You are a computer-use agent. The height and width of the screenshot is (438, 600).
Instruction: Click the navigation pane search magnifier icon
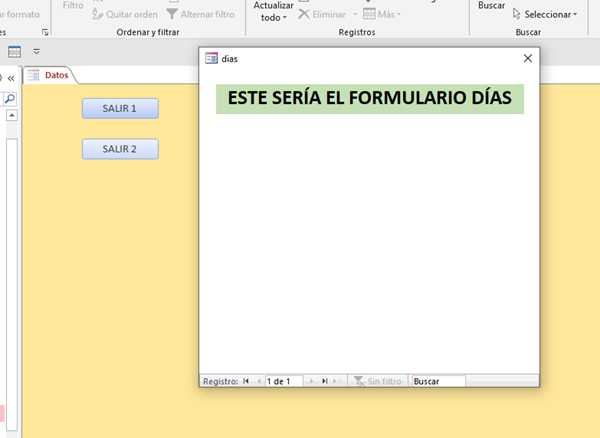coord(10,98)
